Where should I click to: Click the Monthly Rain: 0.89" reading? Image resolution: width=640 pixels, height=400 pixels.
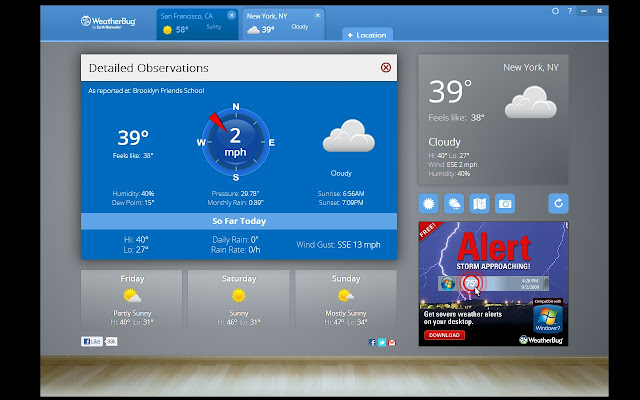236,202
